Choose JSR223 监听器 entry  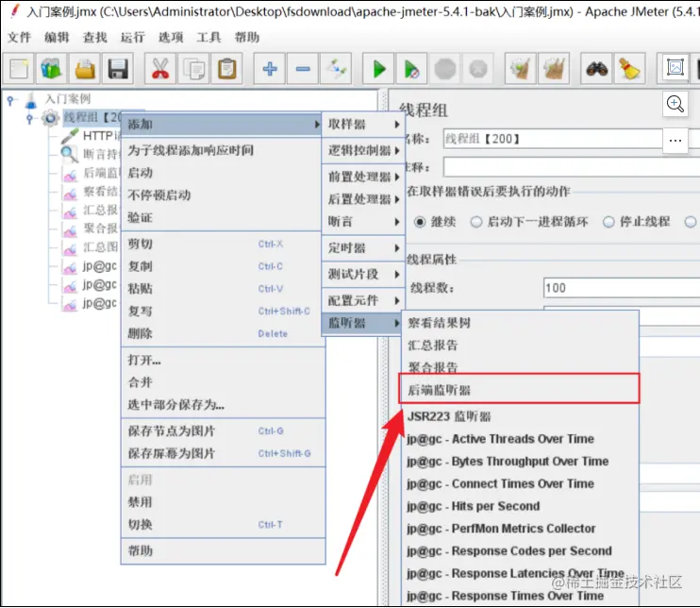click(520, 416)
